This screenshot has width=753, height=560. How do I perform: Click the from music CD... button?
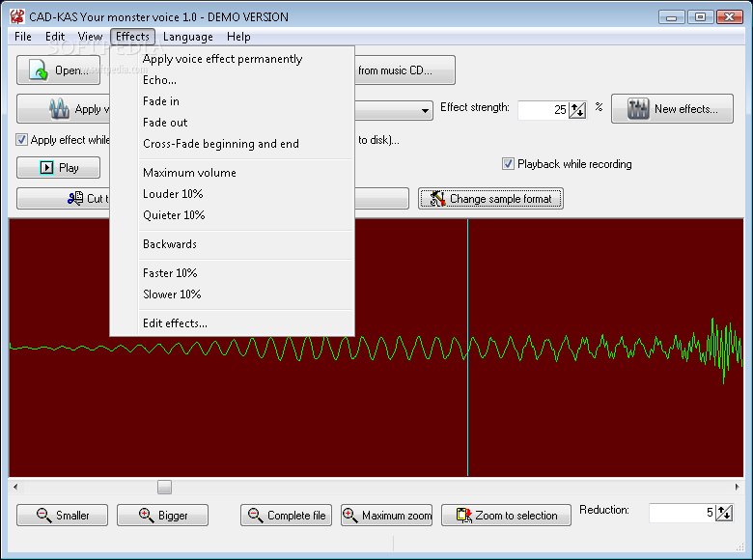[404, 70]
